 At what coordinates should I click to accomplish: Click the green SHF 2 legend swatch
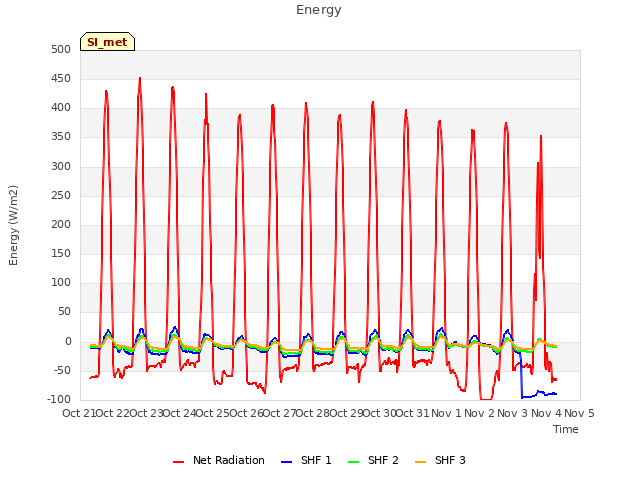coord(353,462)
